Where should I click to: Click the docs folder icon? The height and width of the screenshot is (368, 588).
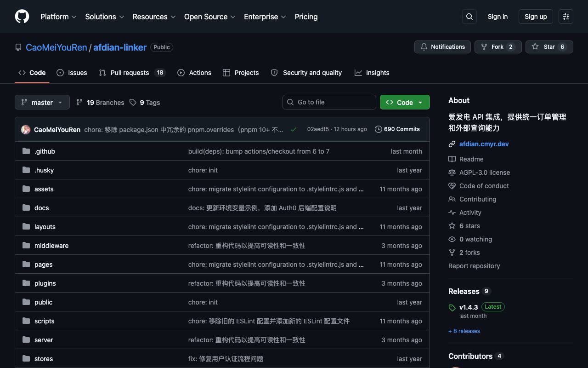pyautogui.click(x=26, y=208)
